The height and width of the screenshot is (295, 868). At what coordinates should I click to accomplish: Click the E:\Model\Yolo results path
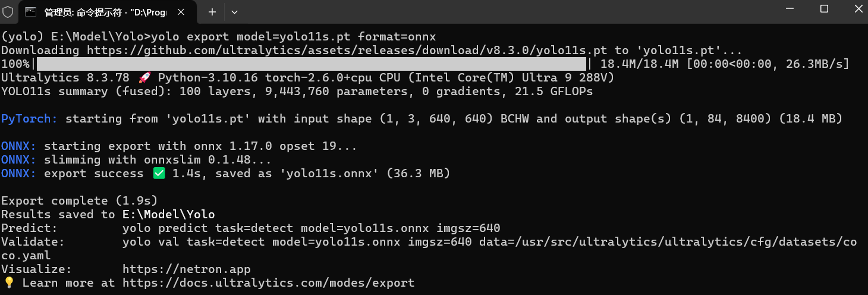168,214
